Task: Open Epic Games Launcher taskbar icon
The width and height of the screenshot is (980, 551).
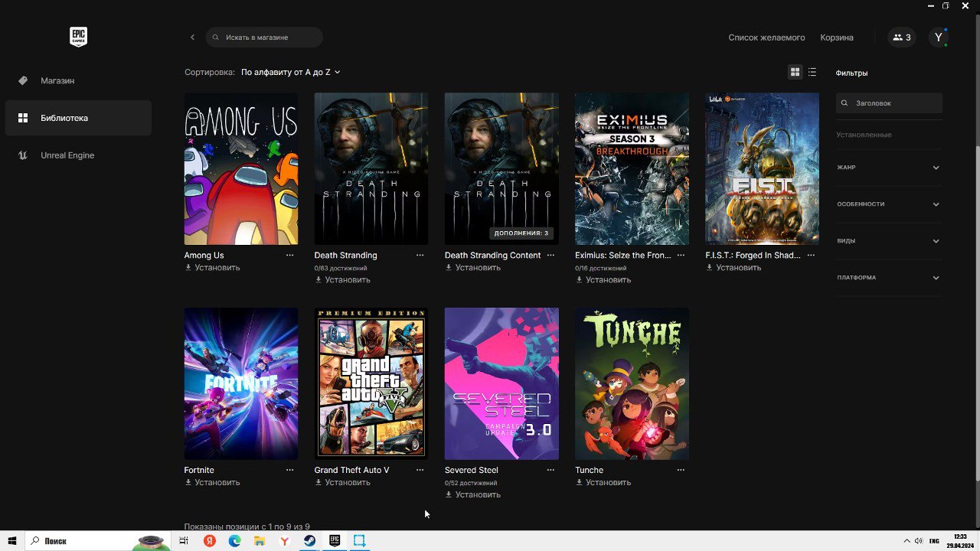Action: coord(335,541)
